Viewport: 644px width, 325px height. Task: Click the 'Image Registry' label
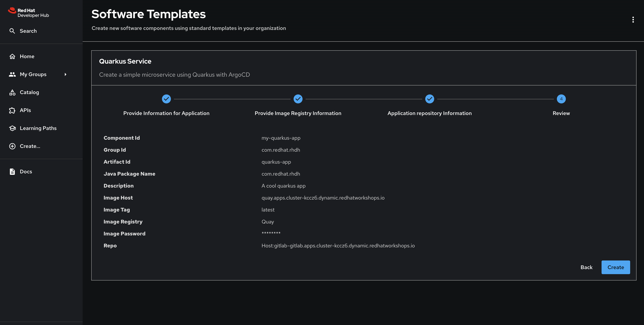(123, 222)
